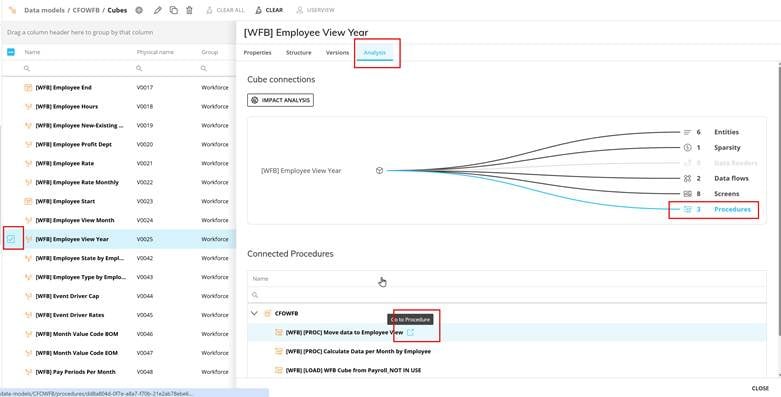Open the settings icon beside Cubes breadcrumb
Viewport: 781px width, 397px height.
click(139, 10)
